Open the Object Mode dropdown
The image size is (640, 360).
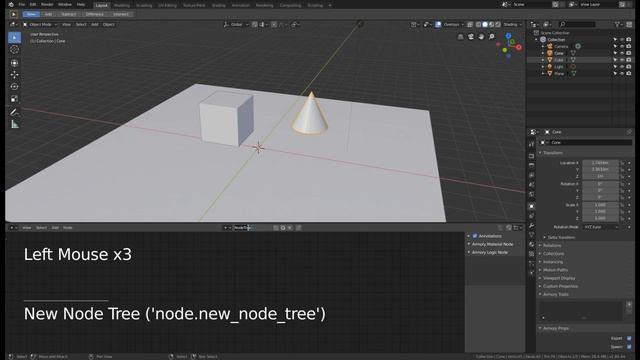coord(40,24)
